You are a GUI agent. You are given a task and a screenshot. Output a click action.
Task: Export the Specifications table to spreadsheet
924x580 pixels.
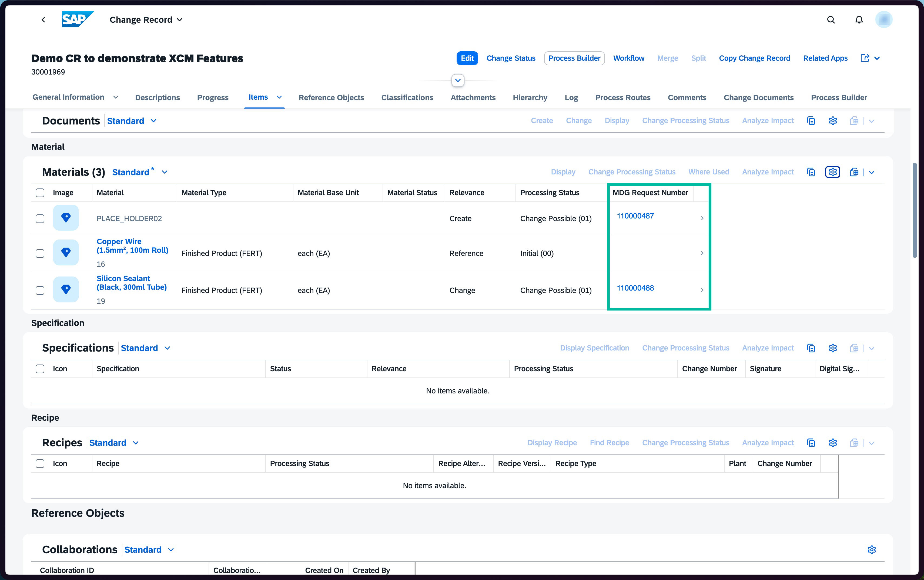click(854, 348)
